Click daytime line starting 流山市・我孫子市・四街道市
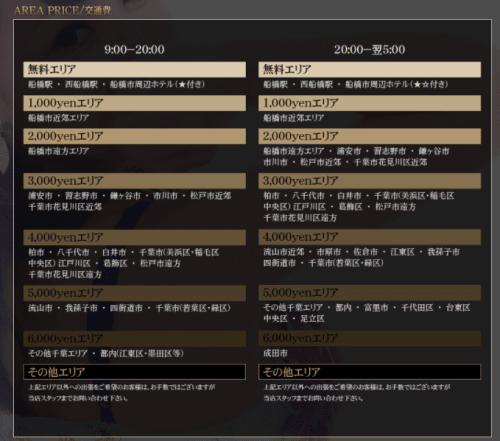 pos(129,308)
